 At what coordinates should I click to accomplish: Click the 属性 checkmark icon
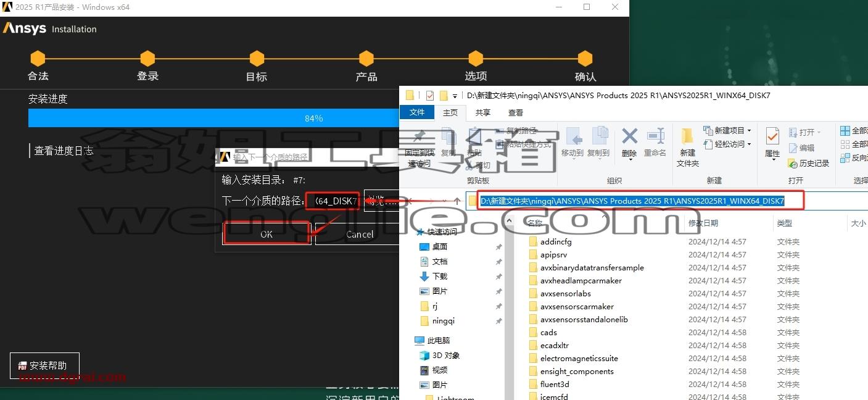point(772,136)
